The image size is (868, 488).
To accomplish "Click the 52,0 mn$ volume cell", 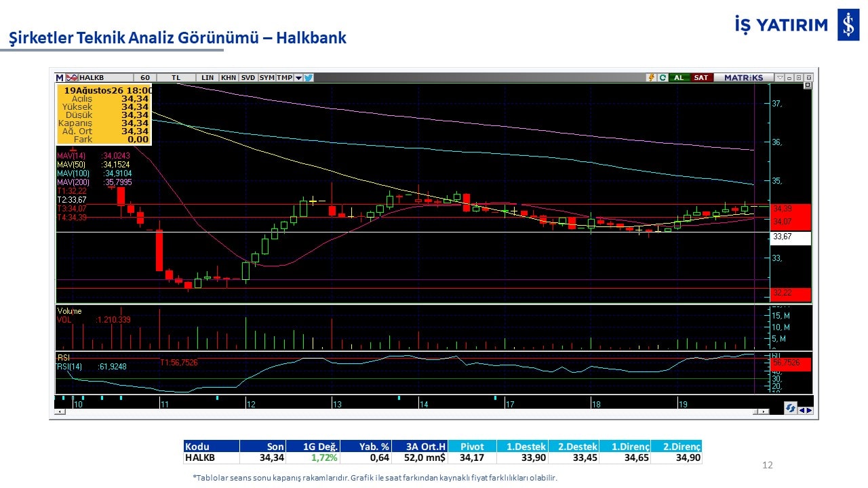I will (419, 458).
